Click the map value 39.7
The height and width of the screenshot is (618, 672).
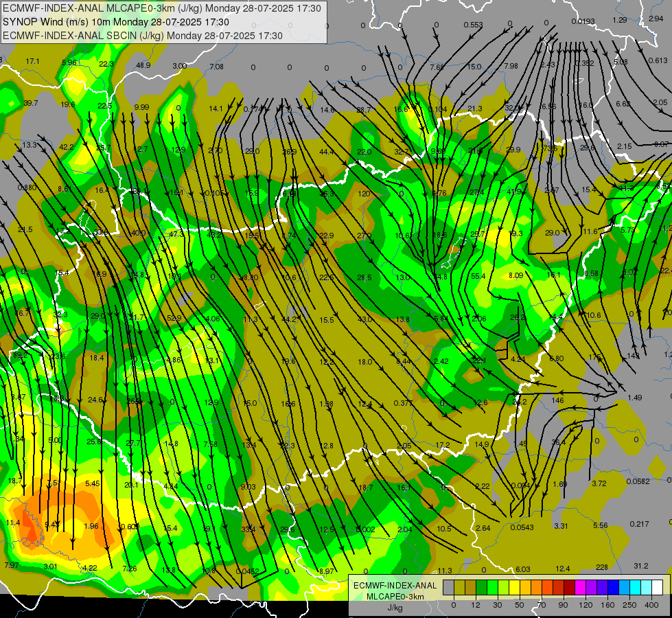31,104
